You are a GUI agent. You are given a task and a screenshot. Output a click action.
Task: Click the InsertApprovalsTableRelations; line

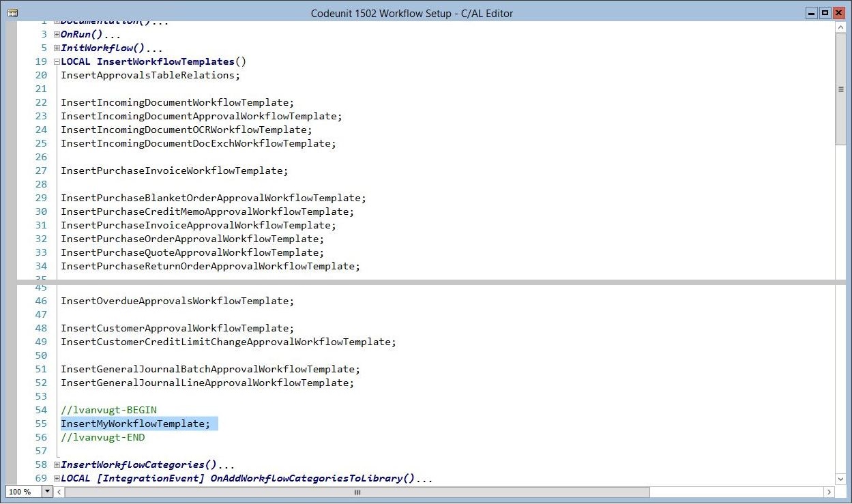(151, 75)
